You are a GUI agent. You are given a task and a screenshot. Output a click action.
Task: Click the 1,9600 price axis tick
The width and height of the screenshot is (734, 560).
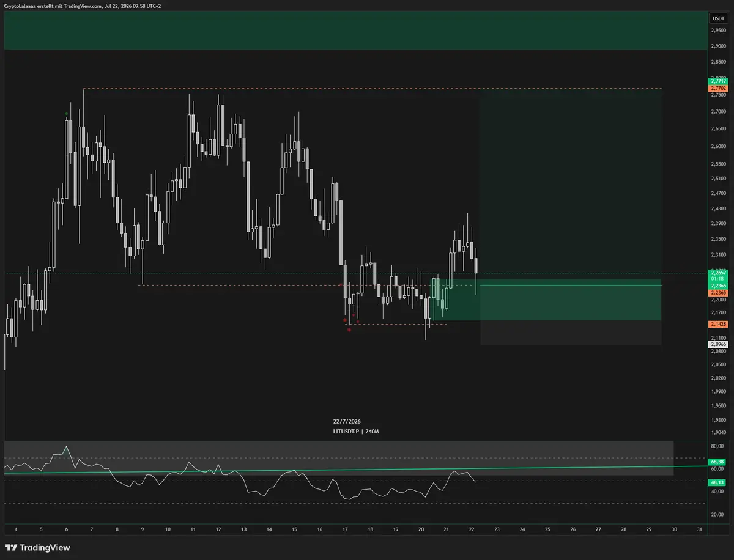point(718,406)
